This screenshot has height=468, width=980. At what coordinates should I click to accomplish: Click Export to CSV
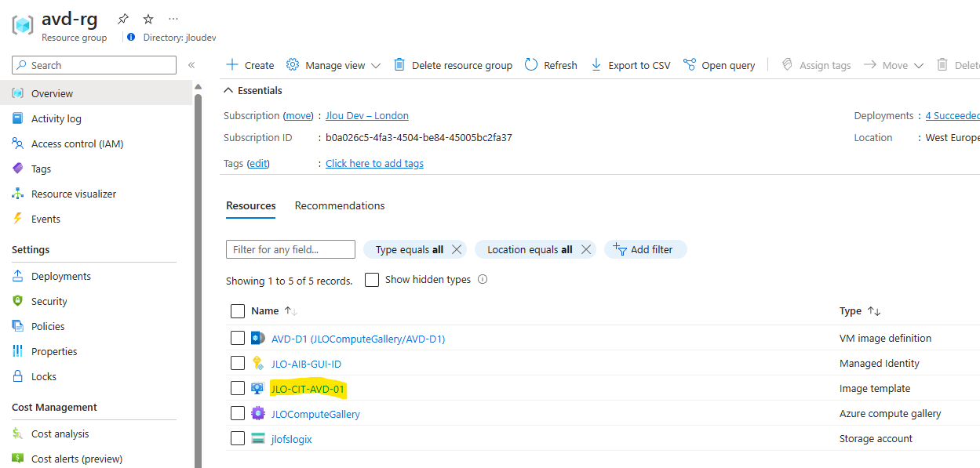coord(630,65)
